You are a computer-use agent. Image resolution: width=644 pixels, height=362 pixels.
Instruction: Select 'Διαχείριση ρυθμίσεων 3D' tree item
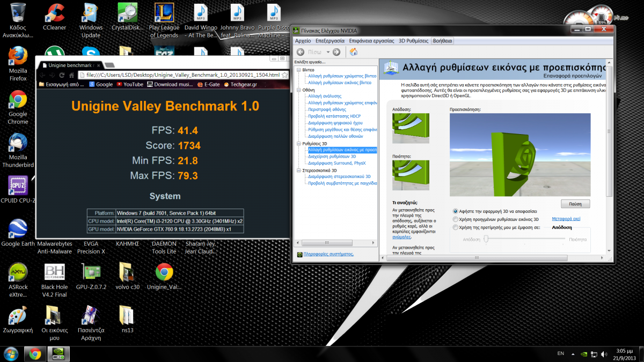coord(332,157)
